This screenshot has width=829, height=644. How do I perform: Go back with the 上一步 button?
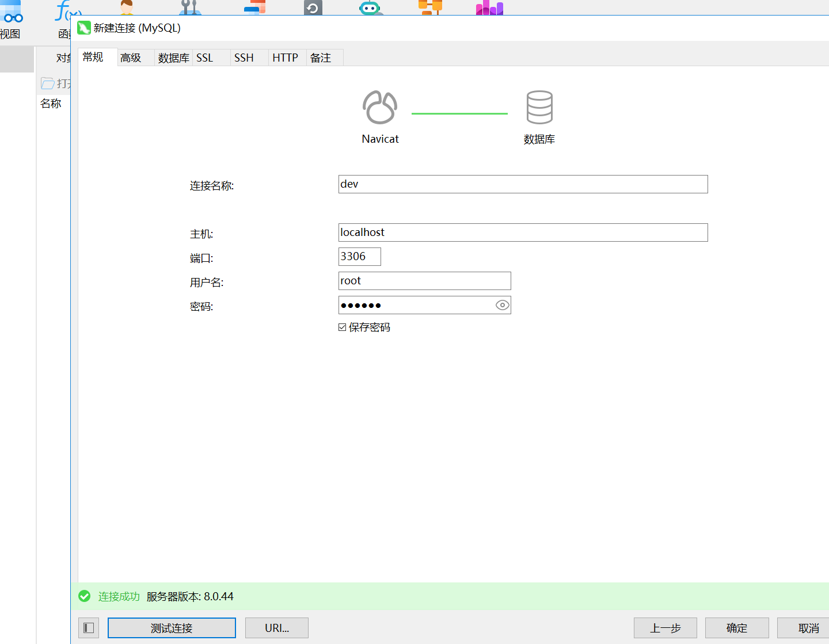pyautogui.click(x=666, y=628)
